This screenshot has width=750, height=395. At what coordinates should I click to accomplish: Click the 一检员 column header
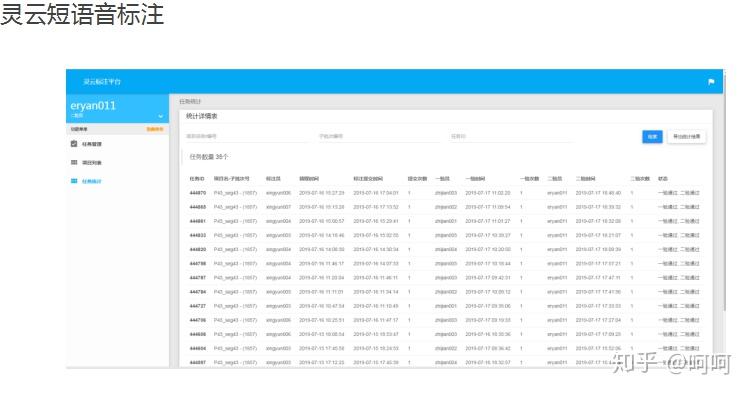click(442, 179)
